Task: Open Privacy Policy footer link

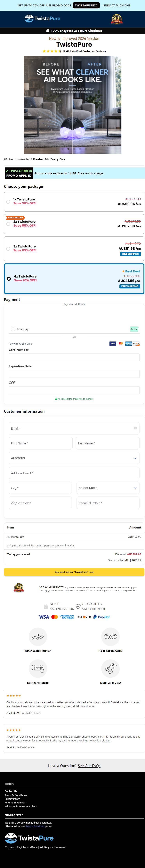Action: coord(12,799)
